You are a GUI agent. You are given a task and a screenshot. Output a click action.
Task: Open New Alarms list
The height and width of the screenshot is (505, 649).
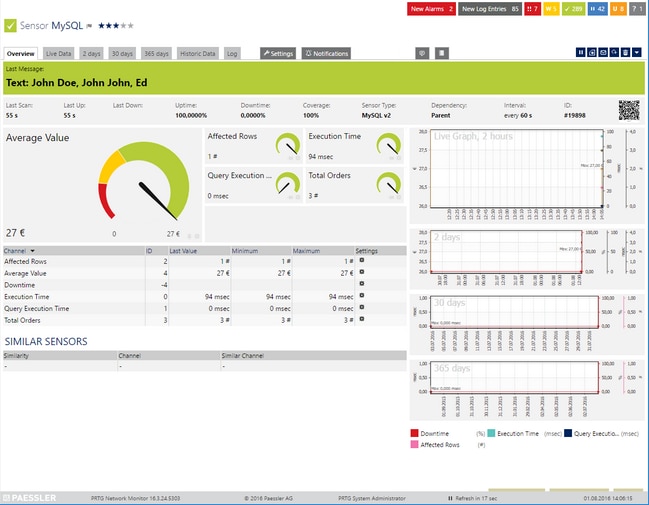431,9
